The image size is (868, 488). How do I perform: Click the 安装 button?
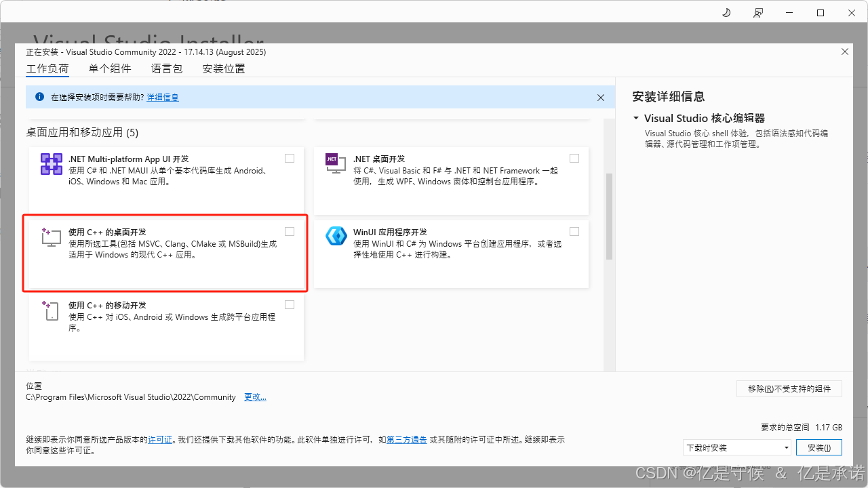tap(819, 447)
